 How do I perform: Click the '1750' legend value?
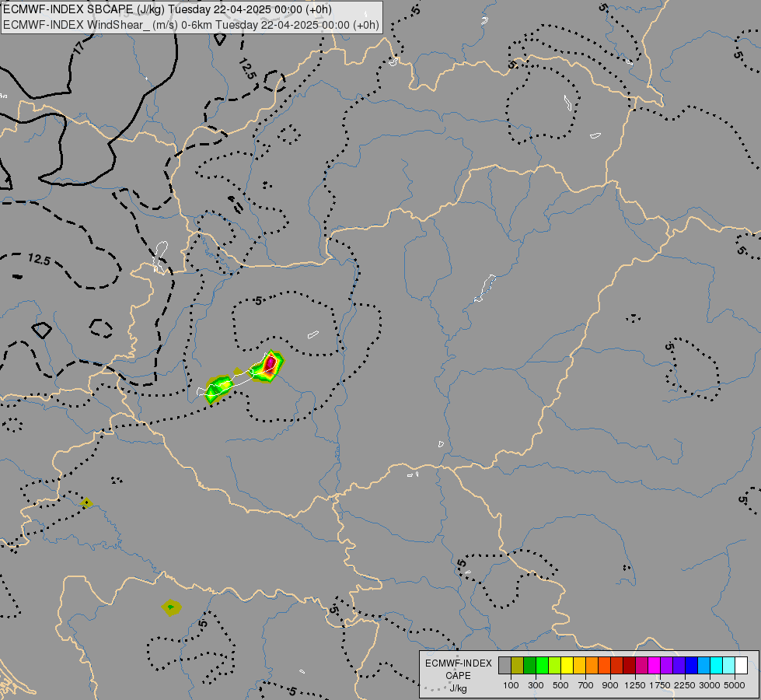tap(660, 685)
